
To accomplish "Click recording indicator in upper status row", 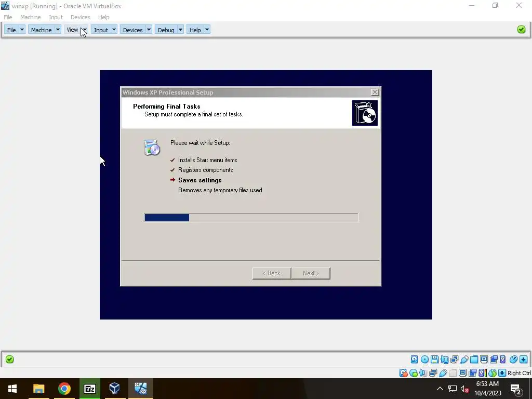I will click(494, 360).
